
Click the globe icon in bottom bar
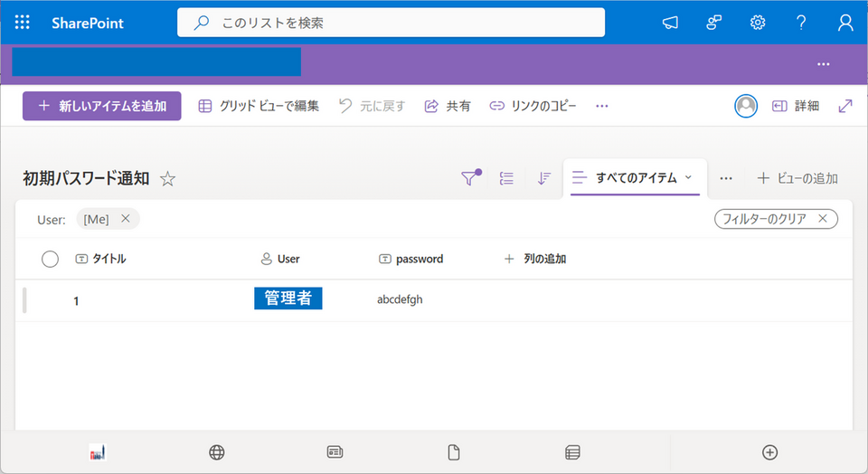[216, 452]
